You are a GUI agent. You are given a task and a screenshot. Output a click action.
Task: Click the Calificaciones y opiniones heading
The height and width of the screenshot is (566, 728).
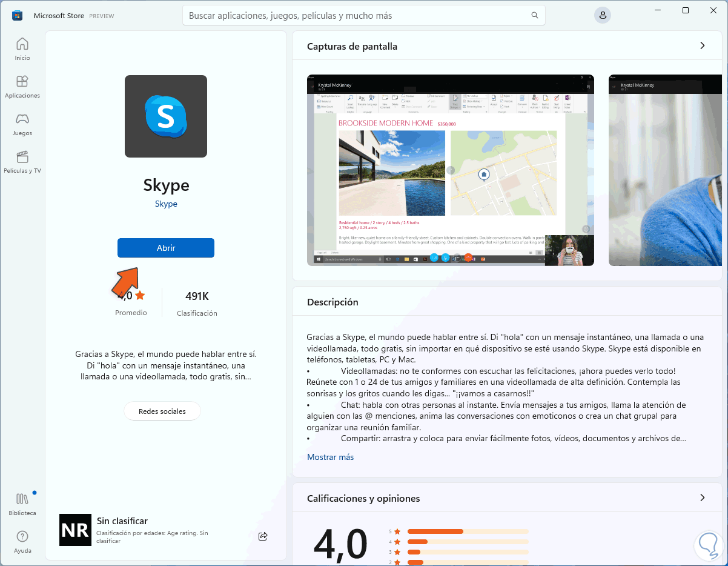coord(363,498)
